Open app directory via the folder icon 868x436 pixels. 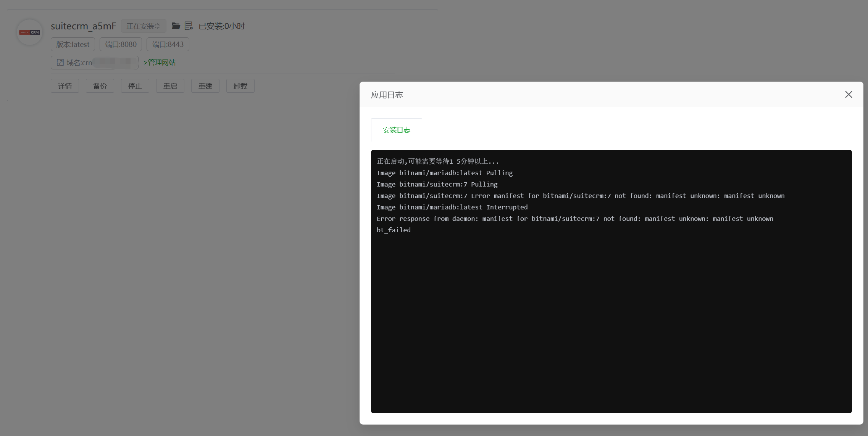pos(176,26)
